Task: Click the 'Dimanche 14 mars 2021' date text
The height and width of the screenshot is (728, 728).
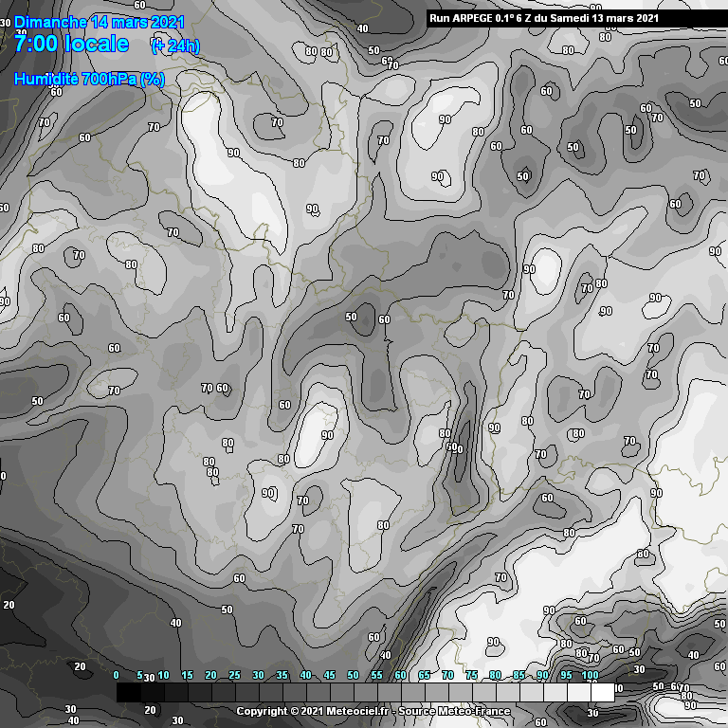Action: click(x=100, y=22)
